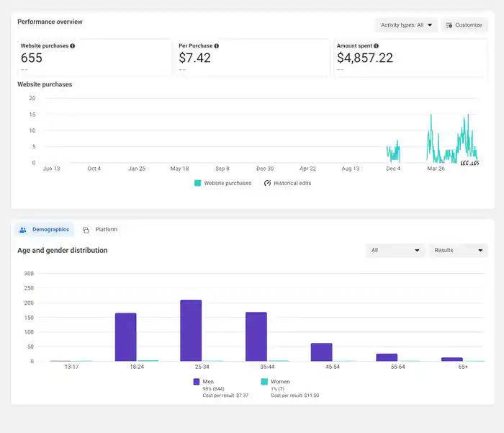Select the Per Purchase metric card
This screenshot has width=504, height=433.
coord(253,58)
